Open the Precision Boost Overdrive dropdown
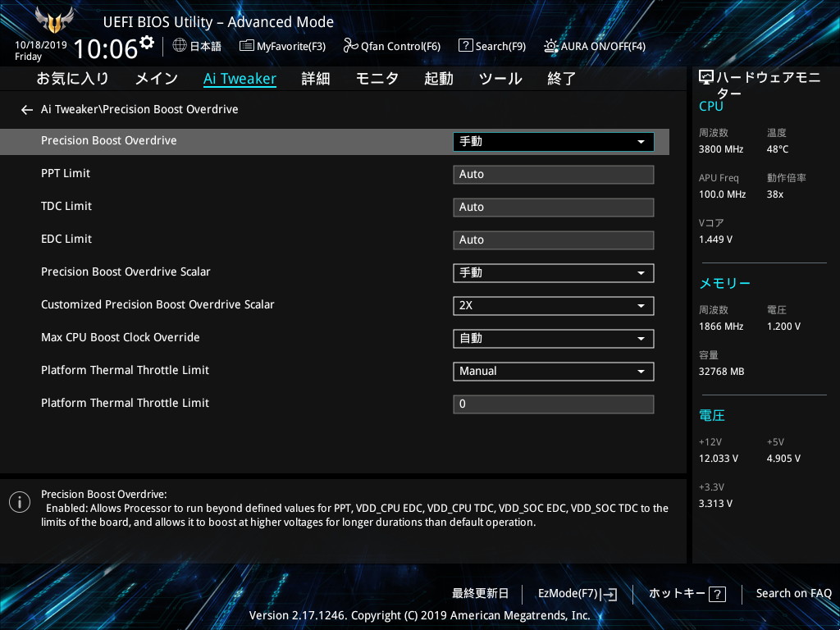Image resolution: width=840 pixels, height=630 pixels. coord(554,141)
